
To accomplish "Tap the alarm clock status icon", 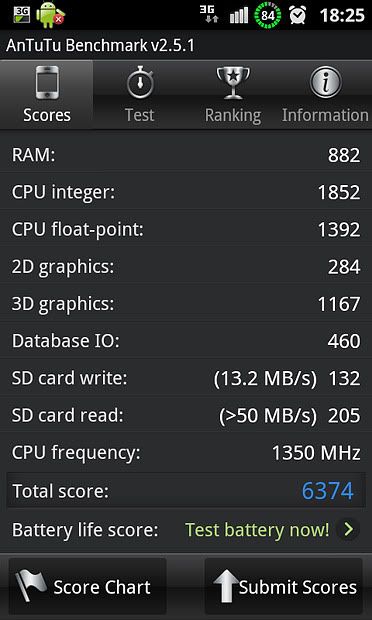I will (x=298, y=15).
